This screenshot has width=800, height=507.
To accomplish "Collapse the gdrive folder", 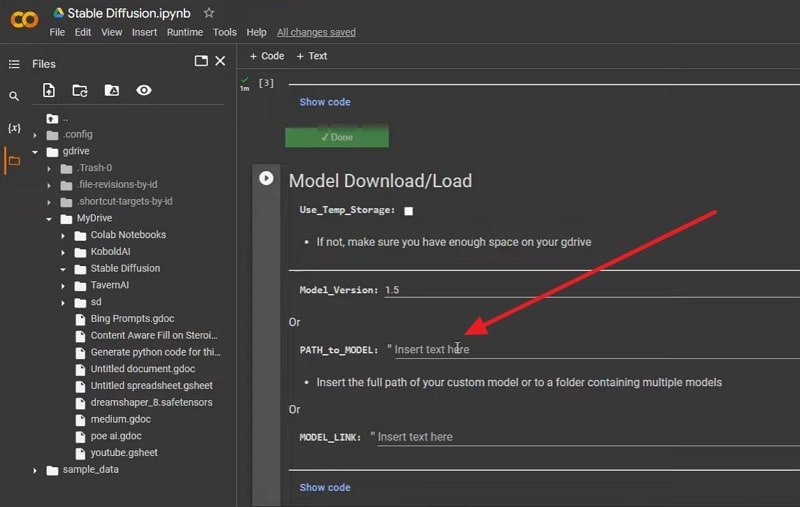I will coord(35,152).
